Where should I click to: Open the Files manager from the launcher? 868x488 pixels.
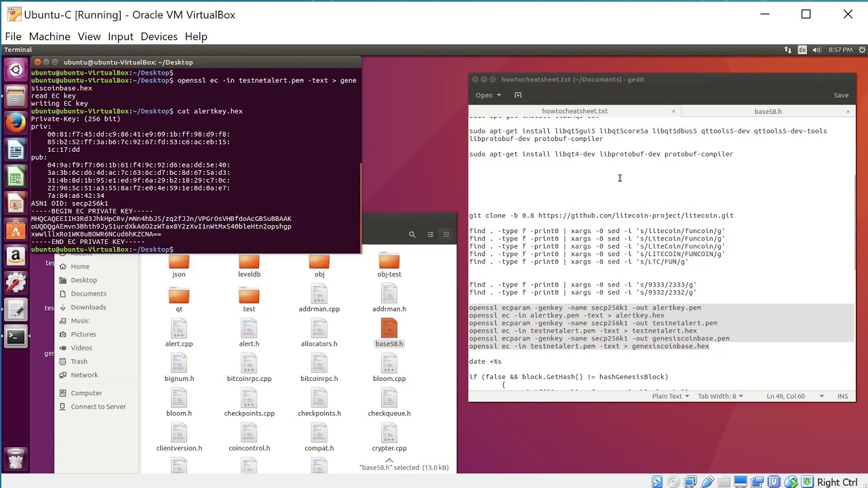(16, 96)
